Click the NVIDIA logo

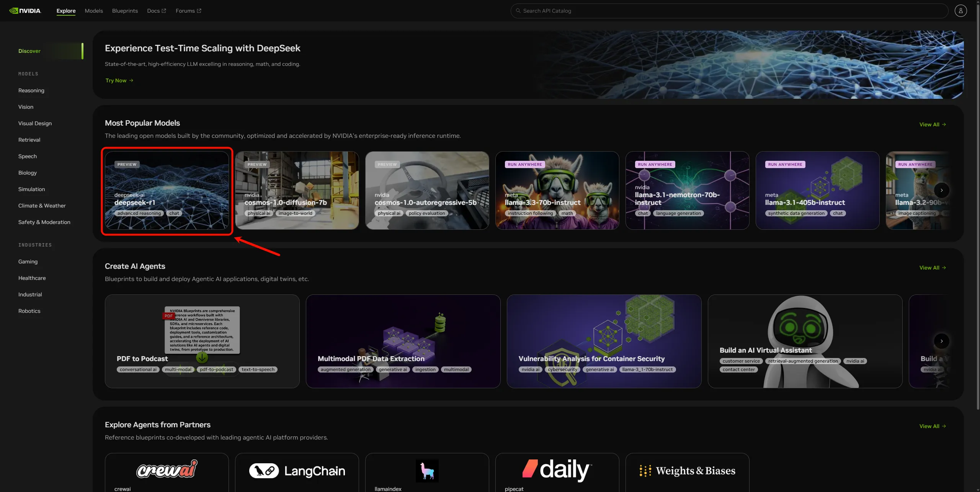(25, 11)
